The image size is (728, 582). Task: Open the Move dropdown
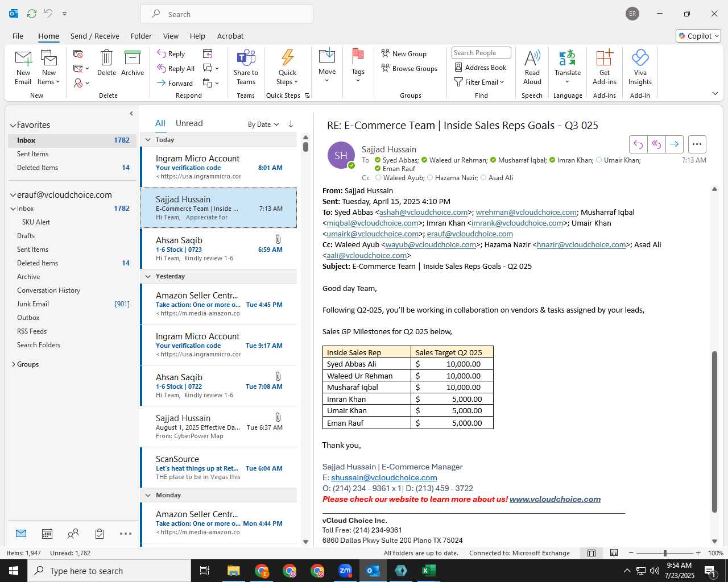point(327,76)
